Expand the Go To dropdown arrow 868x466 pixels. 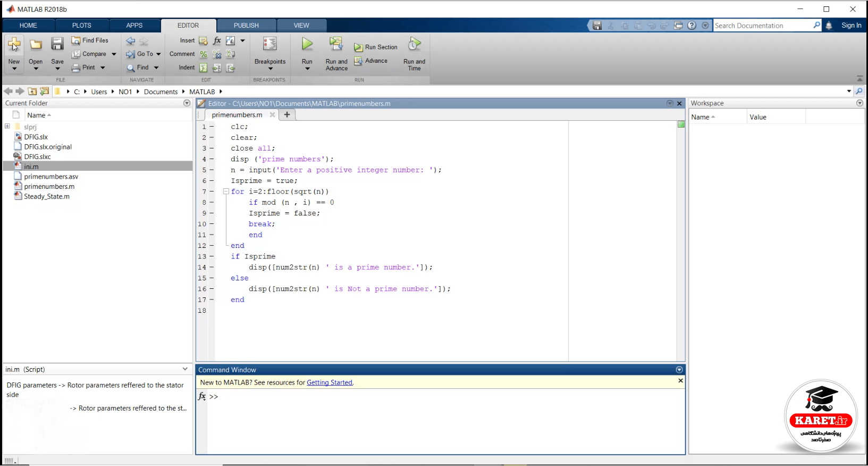158,54
